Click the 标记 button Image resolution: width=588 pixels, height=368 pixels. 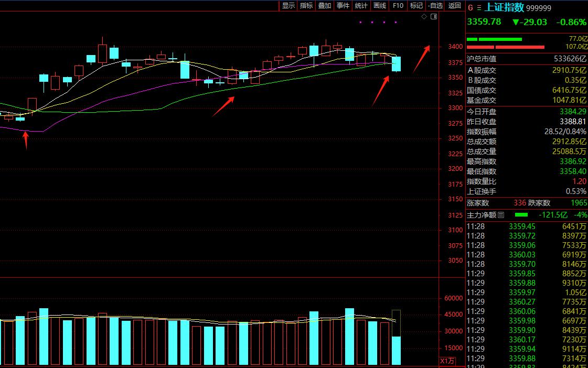416,6
